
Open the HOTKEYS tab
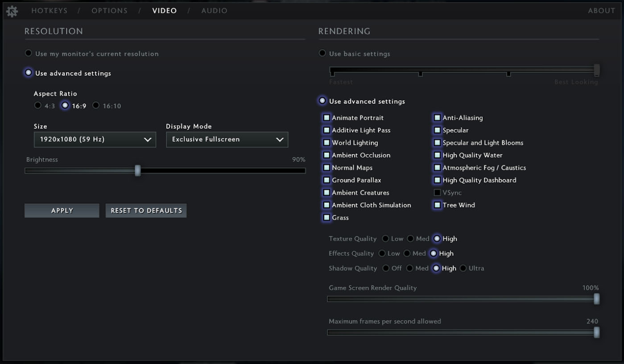point(49,10)
